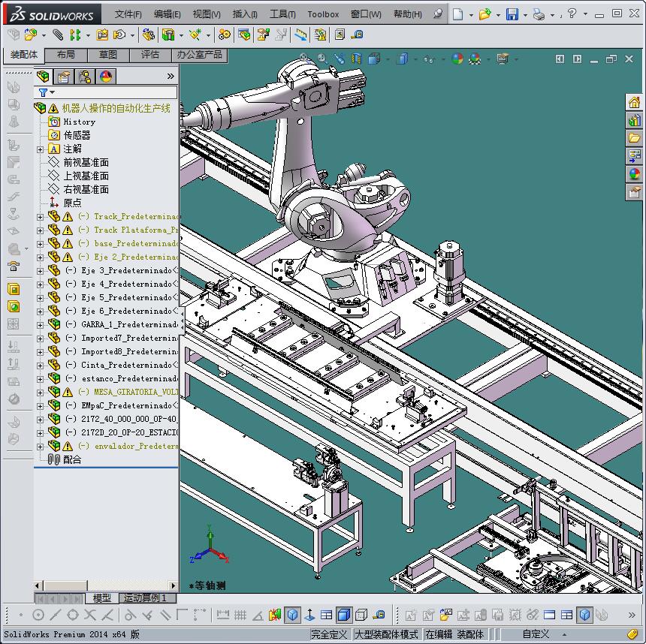646x644 pixels.
Task: Open the File Explorer folder icon in task pane
Action: click(x=635, y=138)
